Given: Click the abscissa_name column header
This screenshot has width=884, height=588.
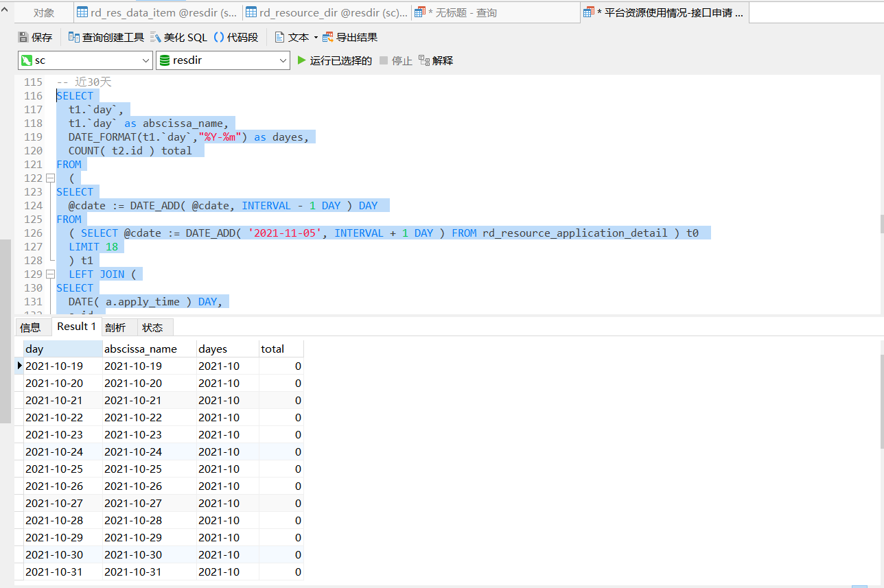Looking at the screenshot, I should click(x=149, y=349).
